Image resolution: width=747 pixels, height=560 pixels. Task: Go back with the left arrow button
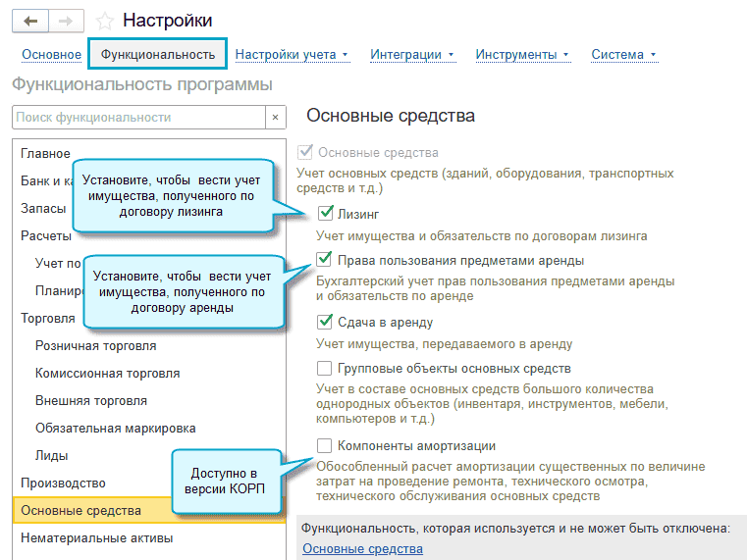[30, 21]
